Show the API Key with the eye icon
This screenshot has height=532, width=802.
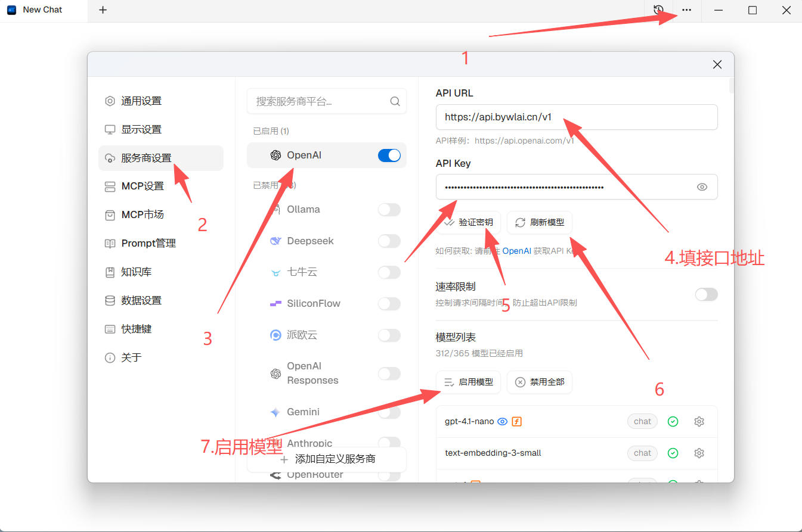pos(702,186)
